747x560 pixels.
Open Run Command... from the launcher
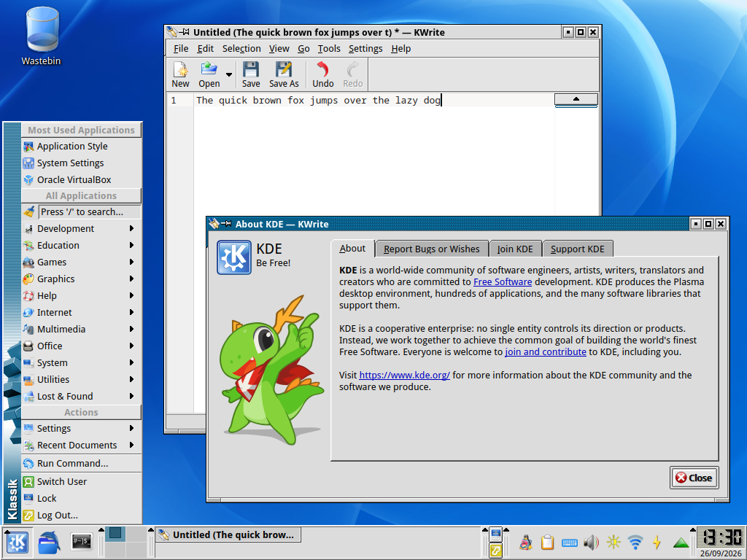tap(82, 463)
